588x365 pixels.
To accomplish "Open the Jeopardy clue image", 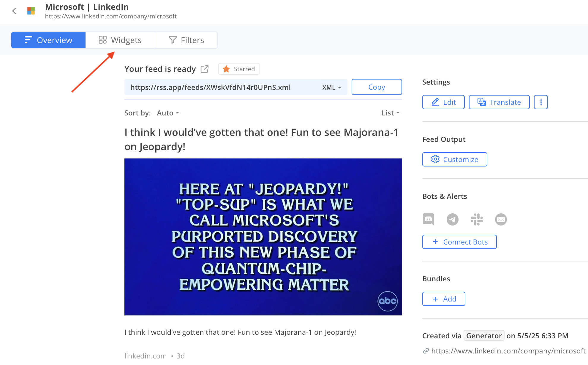I will pyautogui.click(x=263, y=237).
